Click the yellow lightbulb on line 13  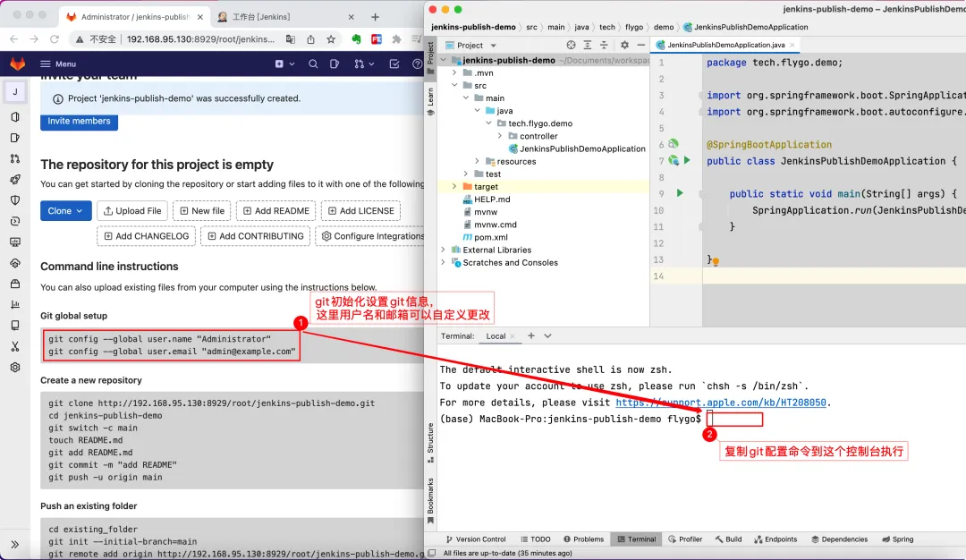pyautogui.click(x=716, y=262)
